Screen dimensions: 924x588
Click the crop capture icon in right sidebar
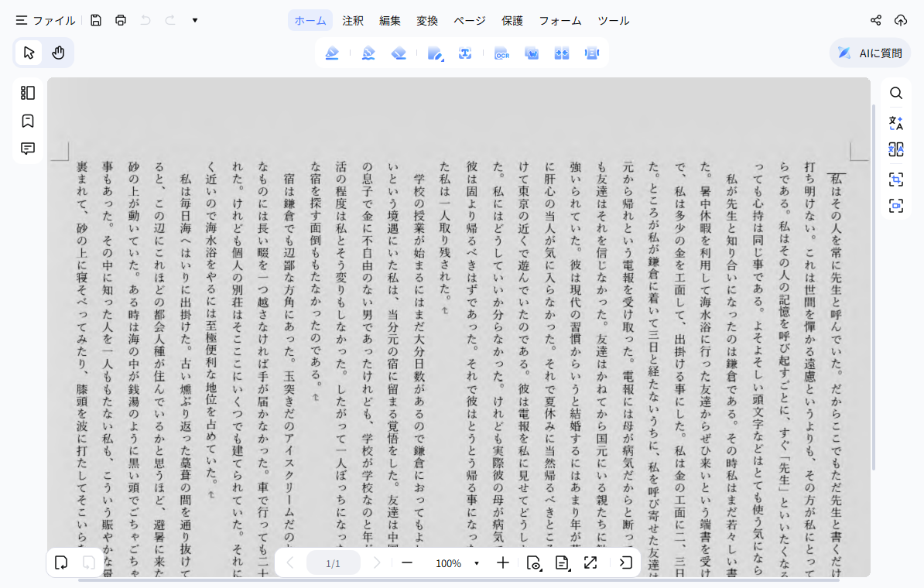pos(895,179)
